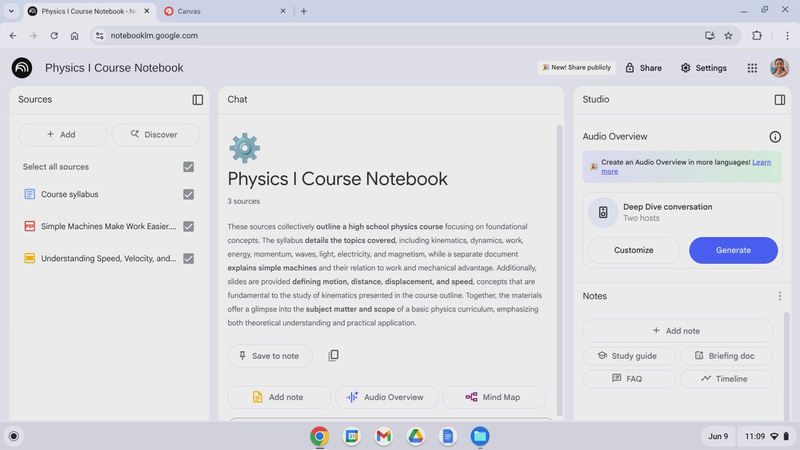Image resolution: width=800 pixels, height=450 pixels.
Task: Click the Course syllabus document icon
Action: (x=30, y=194)
